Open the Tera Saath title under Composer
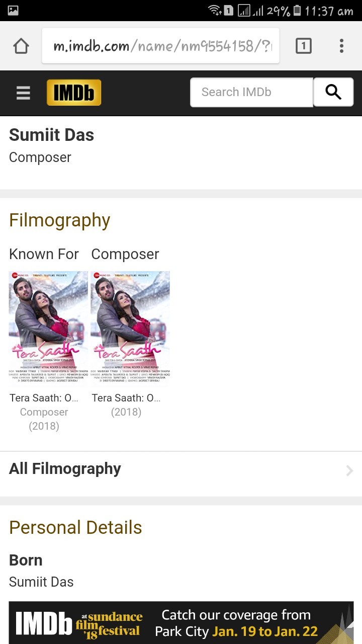This screenshot has height=644, width=362. point(126,398)
